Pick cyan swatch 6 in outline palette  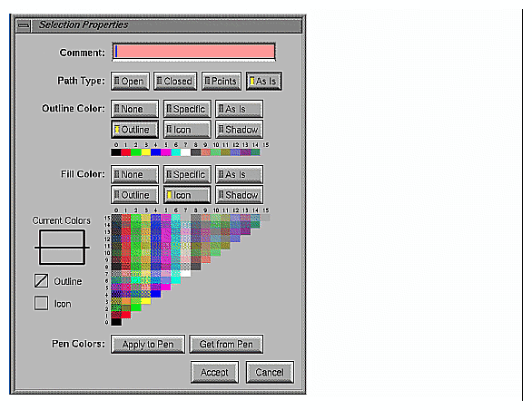coord(176,152)
